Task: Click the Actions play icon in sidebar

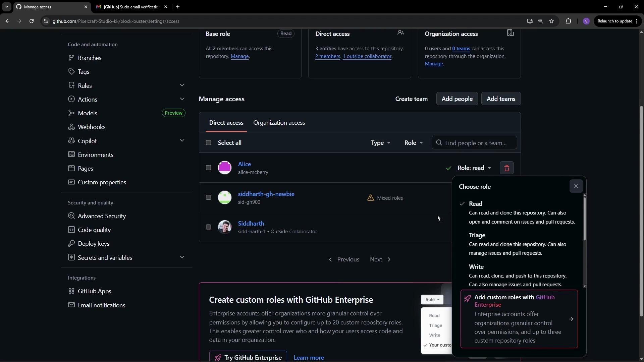Action: click(x=71, y=99)
